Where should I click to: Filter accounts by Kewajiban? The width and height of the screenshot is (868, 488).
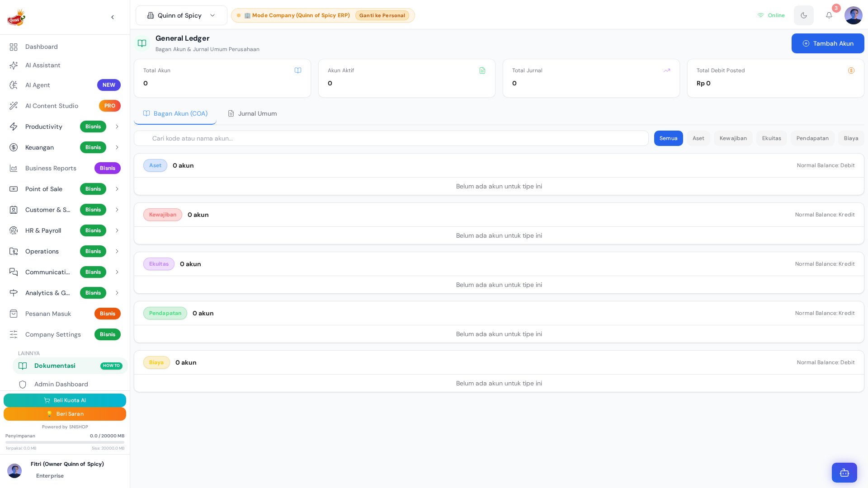pos(733,138)
